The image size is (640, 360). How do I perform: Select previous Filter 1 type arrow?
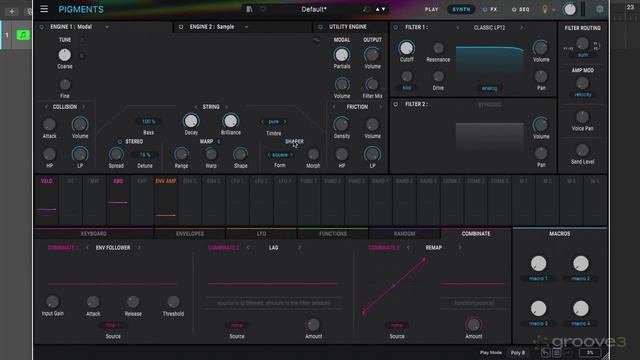pyautogui.click(x=458, y=27)
